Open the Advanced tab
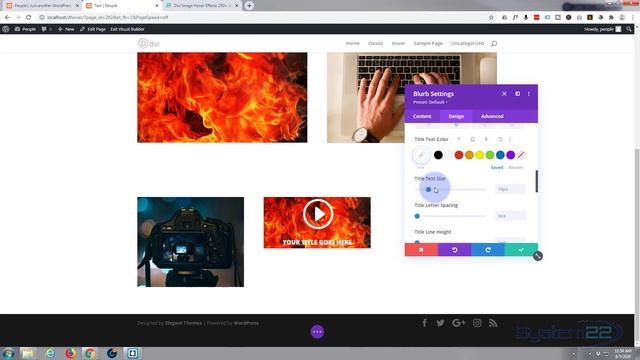 click(x=492, y=116)
